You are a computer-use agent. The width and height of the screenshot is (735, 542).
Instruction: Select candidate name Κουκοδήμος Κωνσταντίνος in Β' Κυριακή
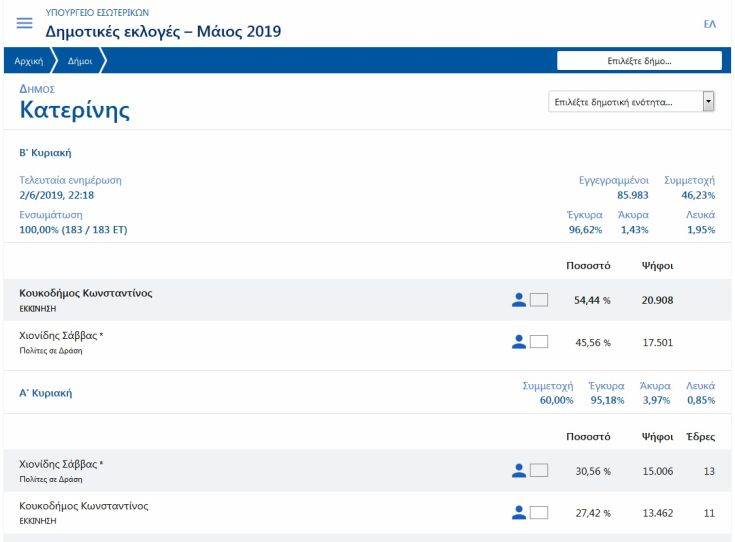click(x=86, y=293)
